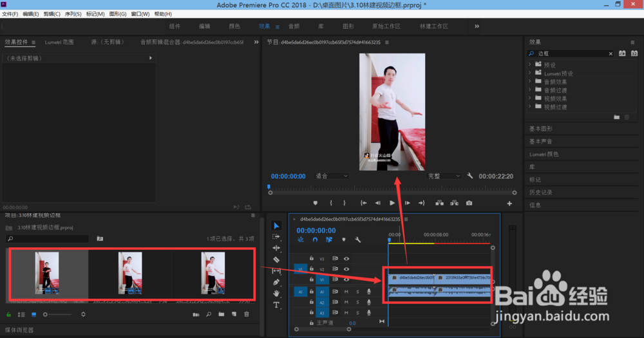Click the Lift button in Program monitor
The image size is (644, 338).
pyautogui.click(x=439, y=203)
